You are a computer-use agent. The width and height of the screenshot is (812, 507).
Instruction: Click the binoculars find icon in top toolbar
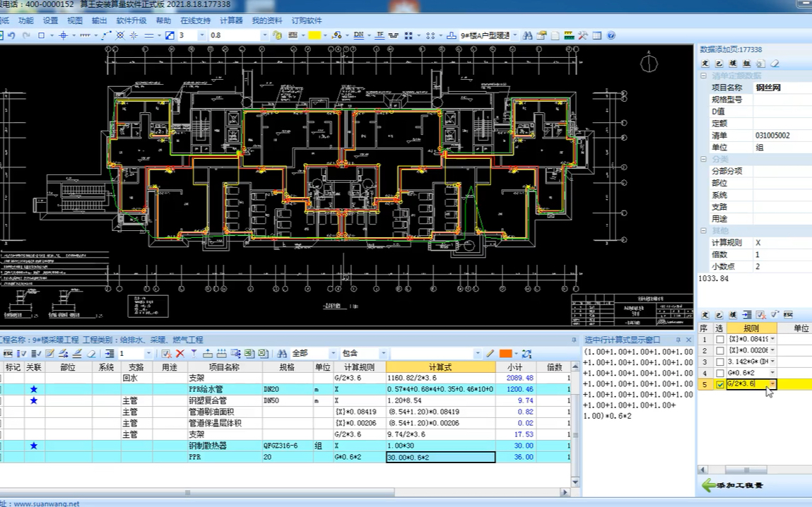point(528,36)
